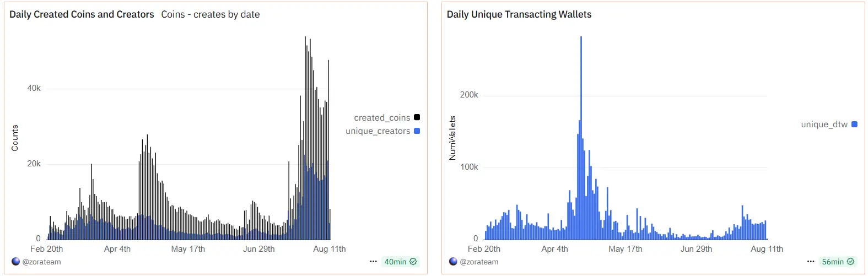
Task: Click the check icon beside 40min
Action: (x=413, y=262)
